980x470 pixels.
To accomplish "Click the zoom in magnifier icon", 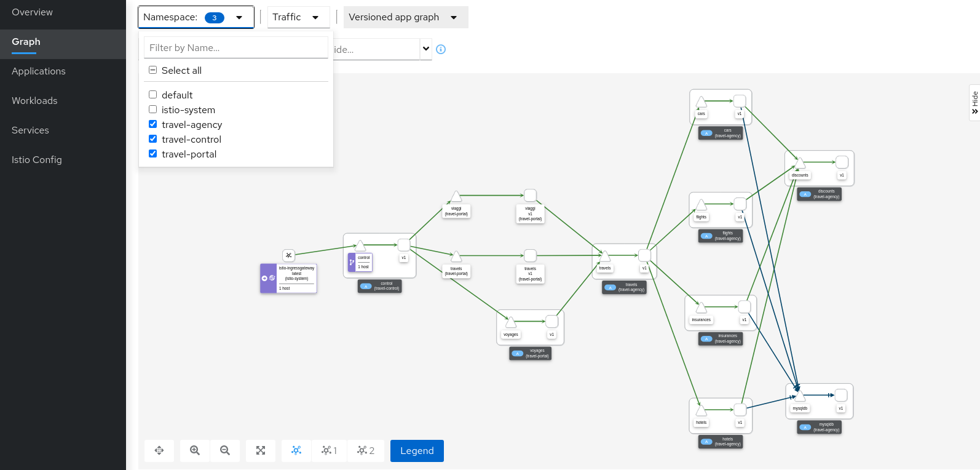I will pos(195,450).
